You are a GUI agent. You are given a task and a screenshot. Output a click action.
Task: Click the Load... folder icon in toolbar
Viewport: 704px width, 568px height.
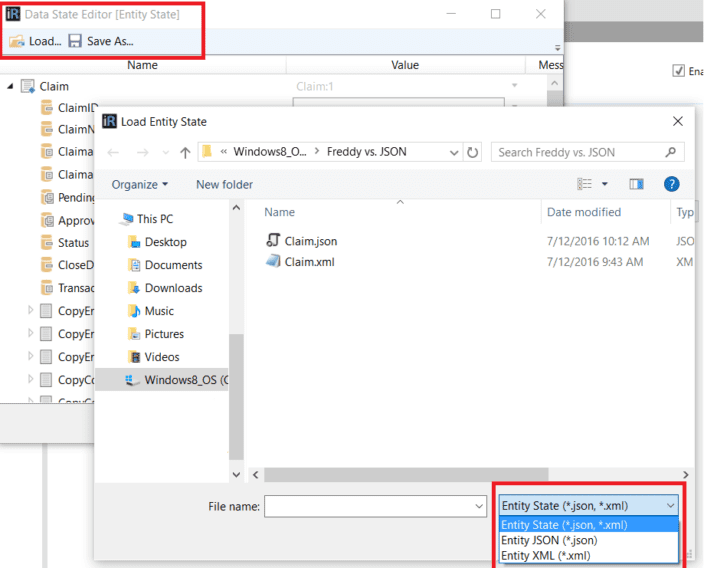tap(17, 41)
